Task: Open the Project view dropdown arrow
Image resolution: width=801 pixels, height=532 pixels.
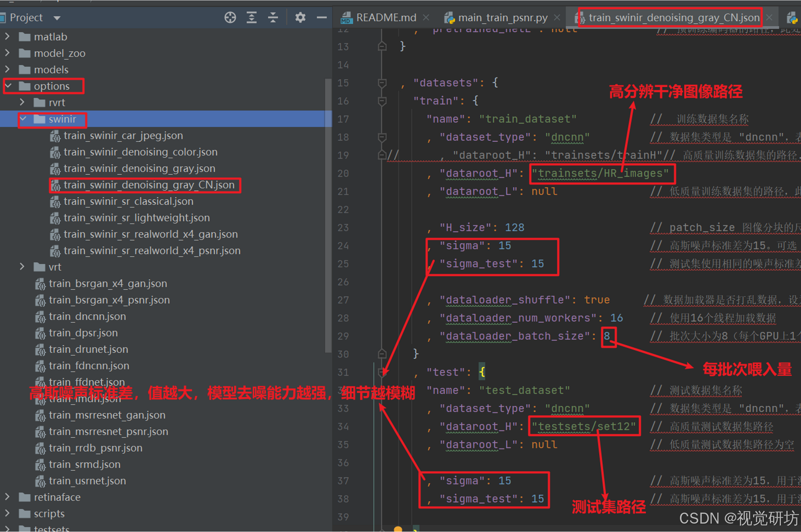Action: tap(57, 18)
